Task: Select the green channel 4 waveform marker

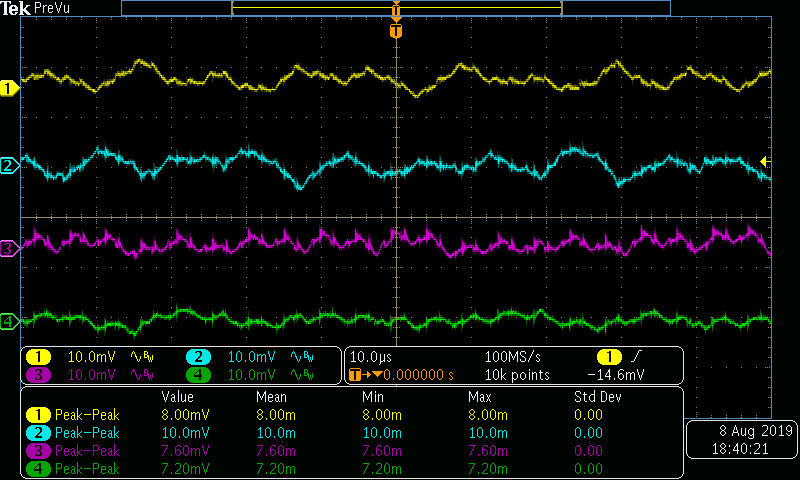Action: [9, 321]
